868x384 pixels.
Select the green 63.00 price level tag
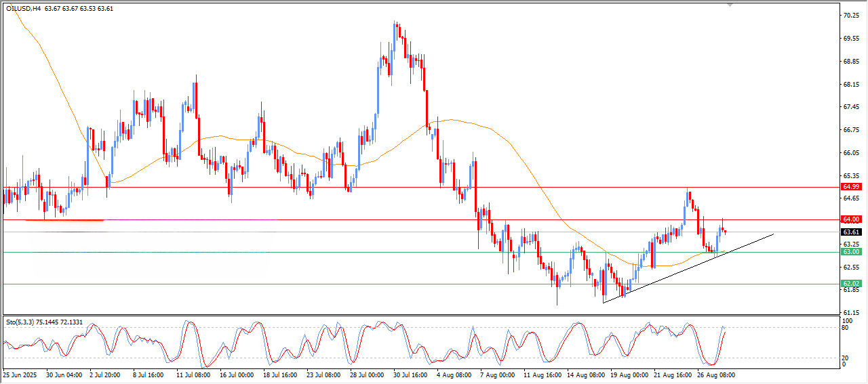[x=851, y=252]
